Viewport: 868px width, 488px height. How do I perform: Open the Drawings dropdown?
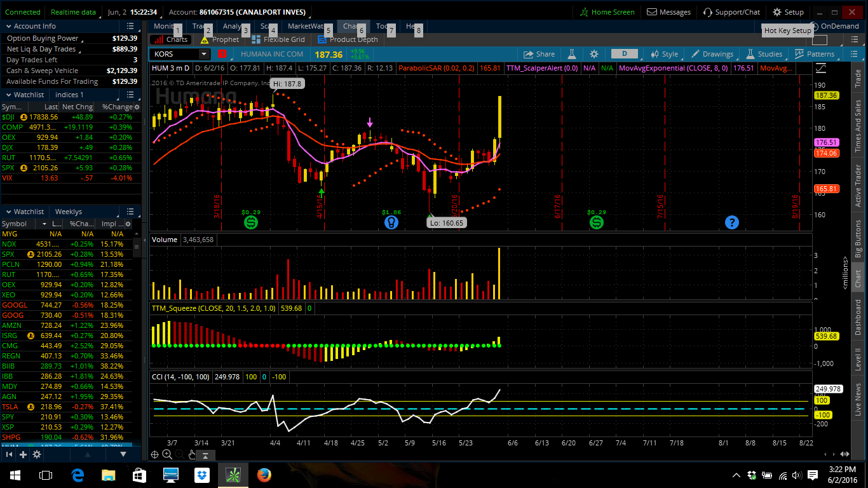tap(712, 54)
